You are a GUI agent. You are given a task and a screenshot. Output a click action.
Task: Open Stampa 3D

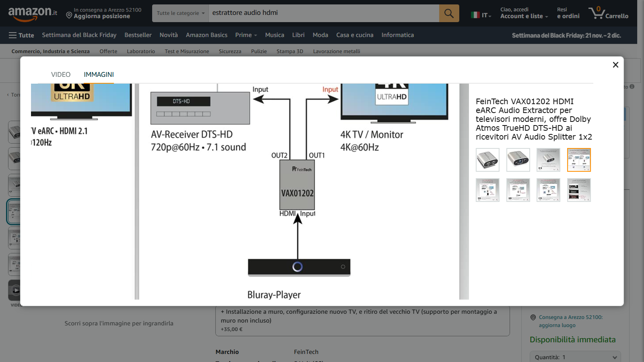click(x=290, y=51)
